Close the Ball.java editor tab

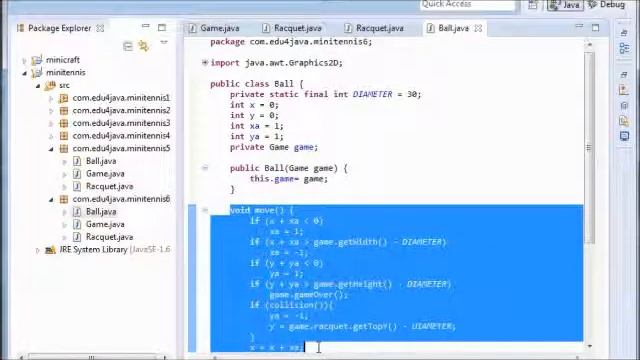click(478, 28)
